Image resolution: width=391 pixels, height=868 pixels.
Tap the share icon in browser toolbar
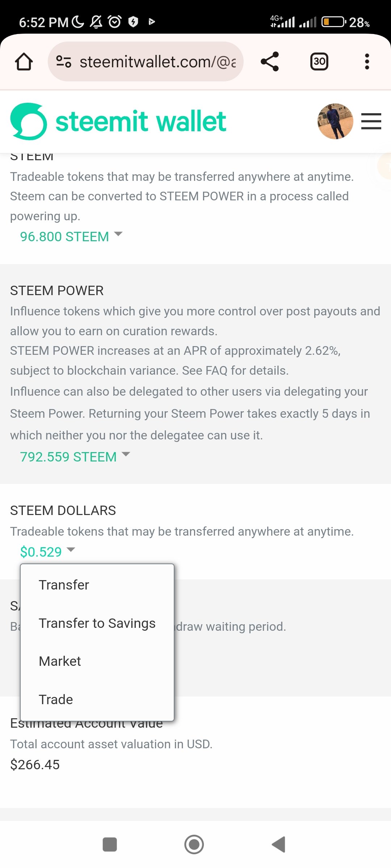pyautogui.click(x=270, y=61)
